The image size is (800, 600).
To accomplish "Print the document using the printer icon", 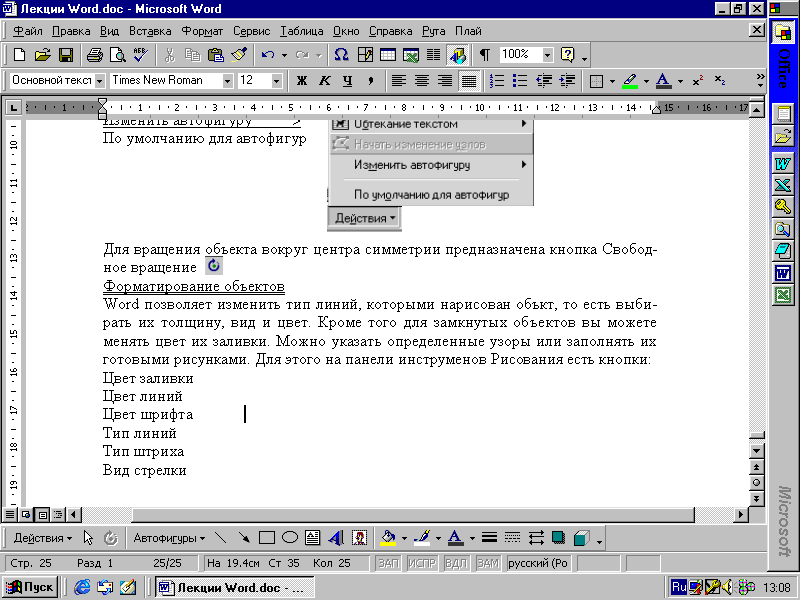I will 94,55.
